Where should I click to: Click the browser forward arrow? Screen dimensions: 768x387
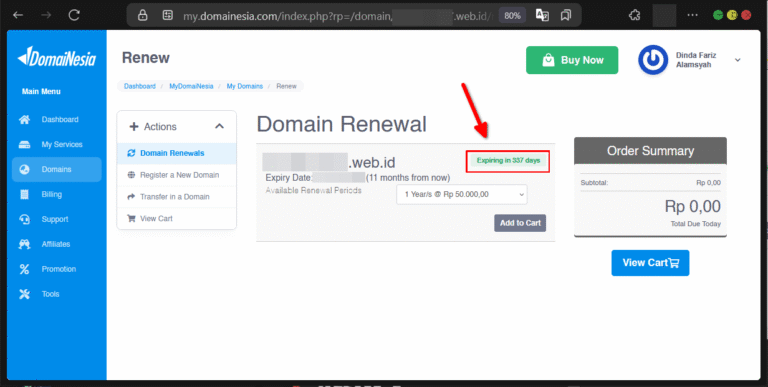pyautogui.click(x=46, y=15)
